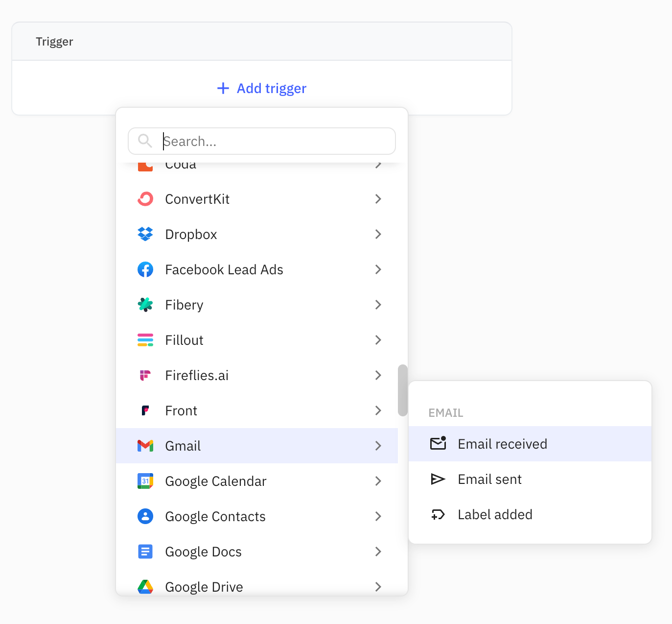Choose the Label added trigger
The width and height of the screenshot is (672, 624).
(530, 514)
